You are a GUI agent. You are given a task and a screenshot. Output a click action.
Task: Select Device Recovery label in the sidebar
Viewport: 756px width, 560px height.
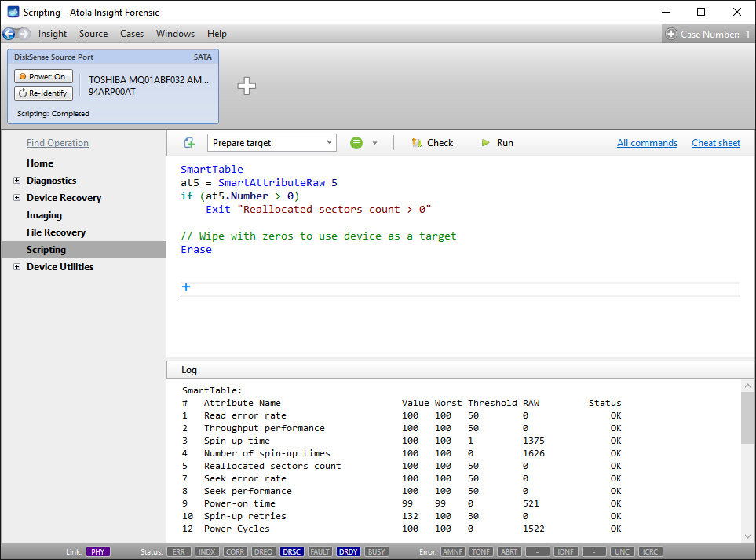[64, 198]
